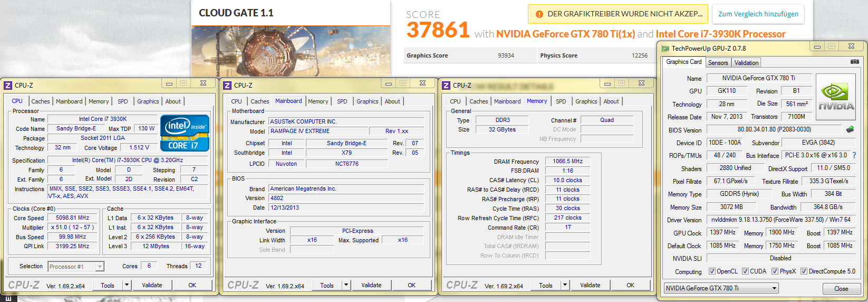Screen dimensions: 868x302
Task: Click the BIOS save chip icon
Action: (850, 129)
